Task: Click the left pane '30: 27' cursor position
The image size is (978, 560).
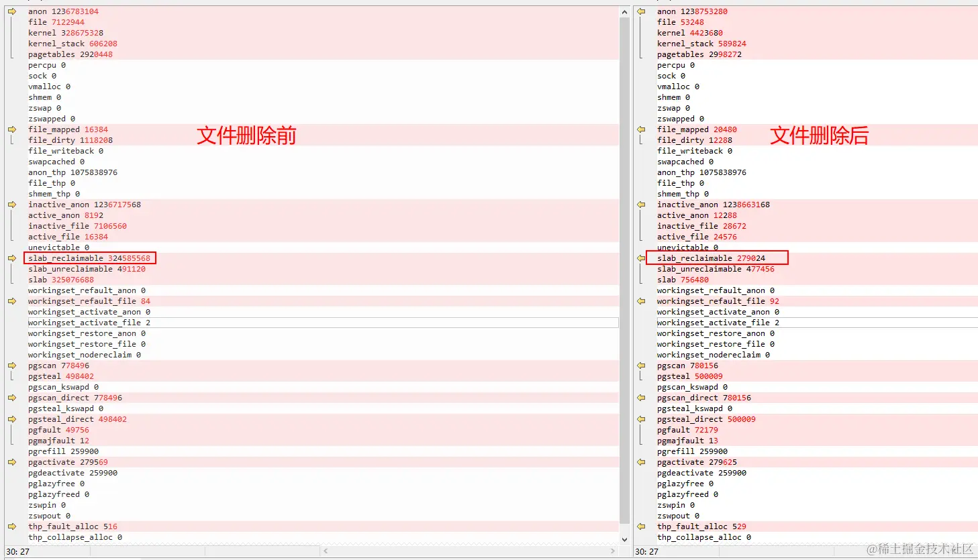Action: (x=18, y=551)
